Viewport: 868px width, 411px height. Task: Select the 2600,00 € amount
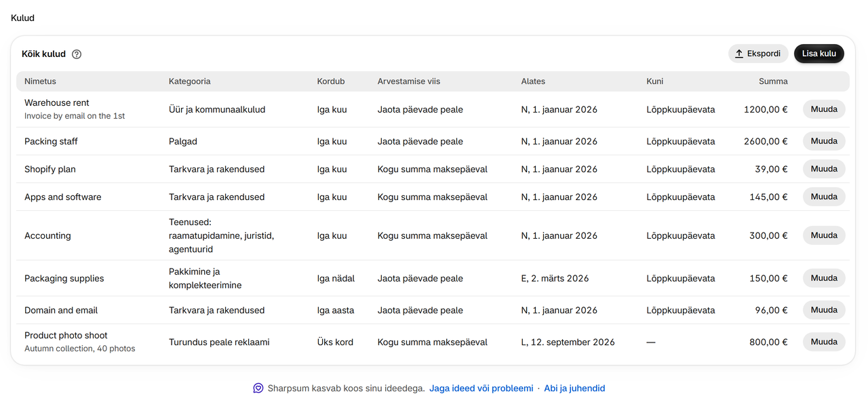click(x=766, y=141)
